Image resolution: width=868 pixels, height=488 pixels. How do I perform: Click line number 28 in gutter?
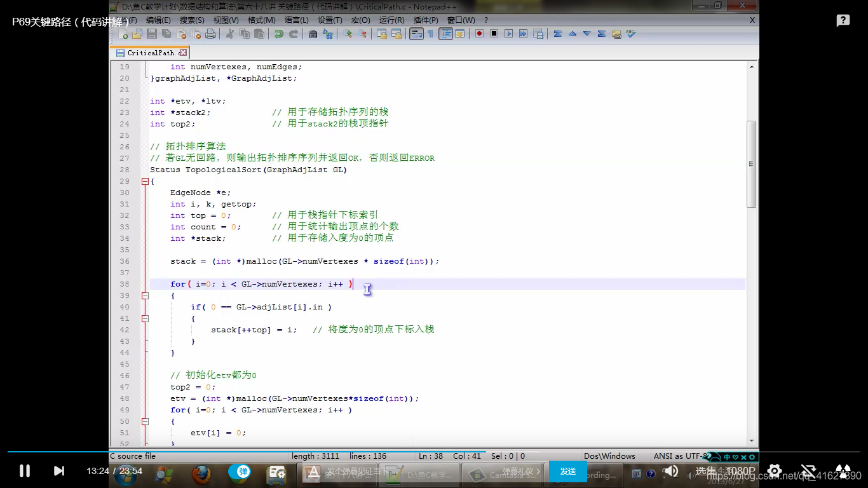pos(125,170)
